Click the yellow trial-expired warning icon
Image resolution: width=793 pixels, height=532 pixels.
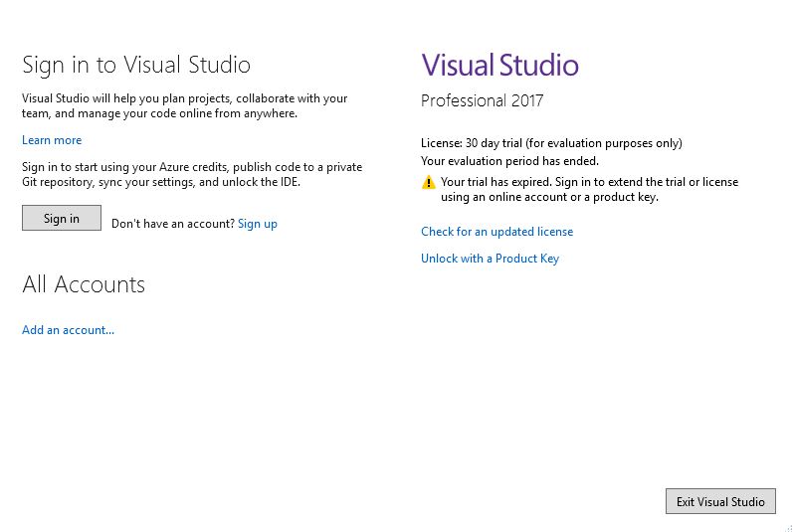429,182
